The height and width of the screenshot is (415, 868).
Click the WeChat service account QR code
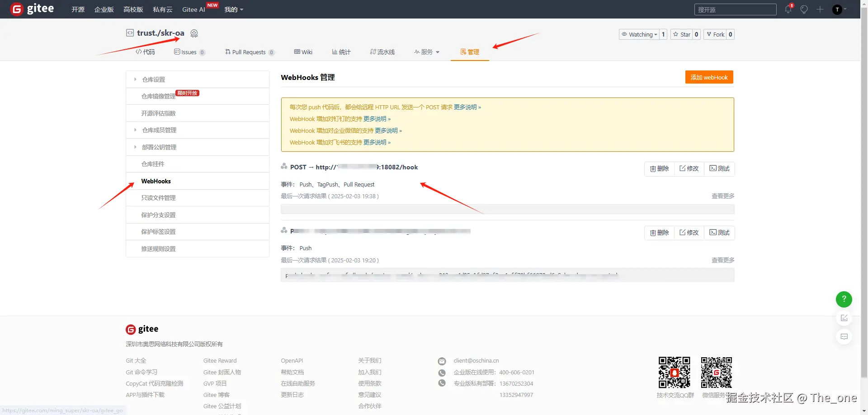pyautogui.click(x=717, y=373)
